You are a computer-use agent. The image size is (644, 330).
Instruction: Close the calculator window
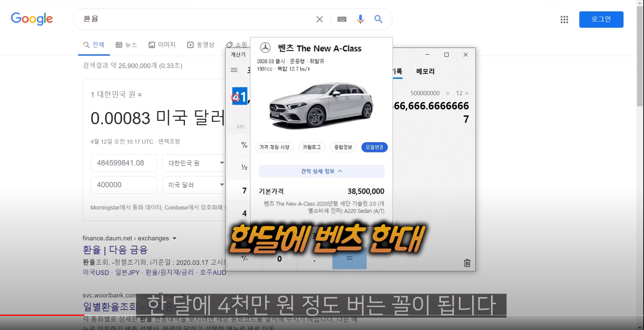(x=465, y=55)
